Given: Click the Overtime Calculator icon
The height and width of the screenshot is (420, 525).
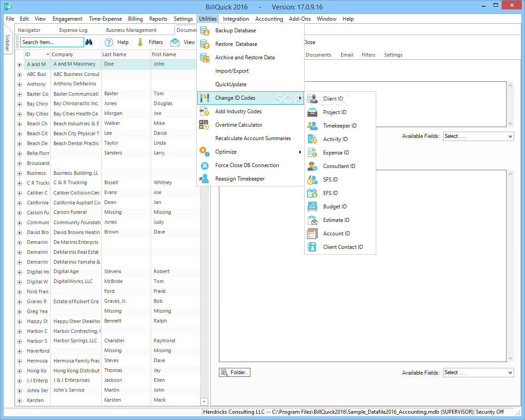Looking at the screenshot, I should pos(204,125).
